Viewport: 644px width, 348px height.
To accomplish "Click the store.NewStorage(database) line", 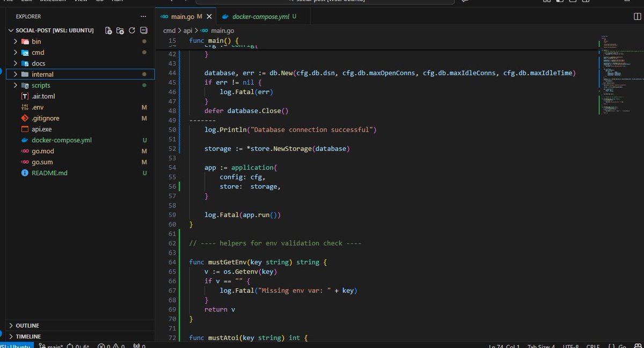I will tap(277, 149).
